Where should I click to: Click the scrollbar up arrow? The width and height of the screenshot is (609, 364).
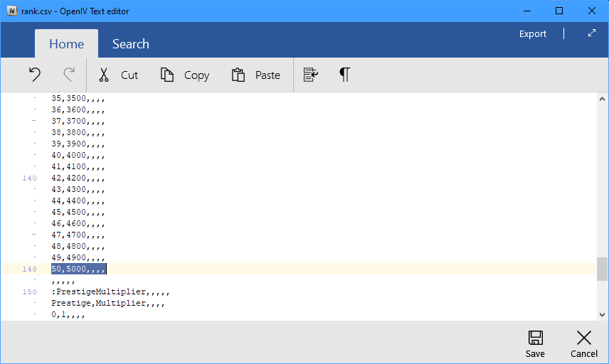[602, 99]
